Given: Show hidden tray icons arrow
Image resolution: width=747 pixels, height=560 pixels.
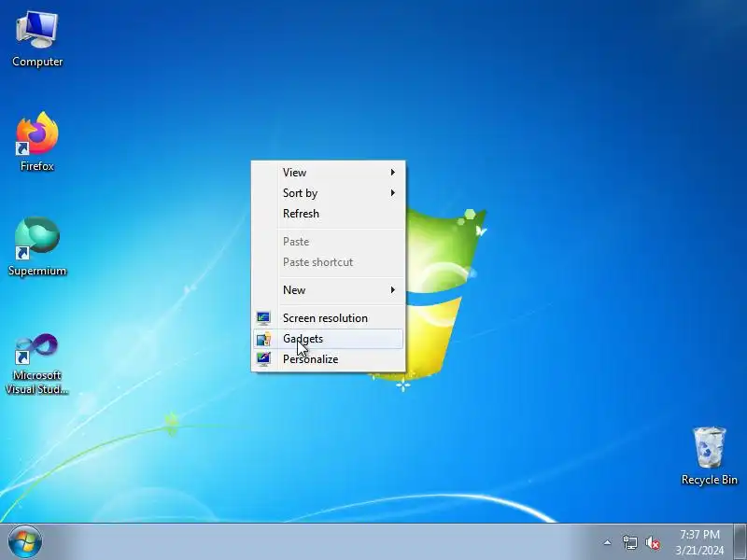Looking at the screenshot, I should tap(607, 542).
